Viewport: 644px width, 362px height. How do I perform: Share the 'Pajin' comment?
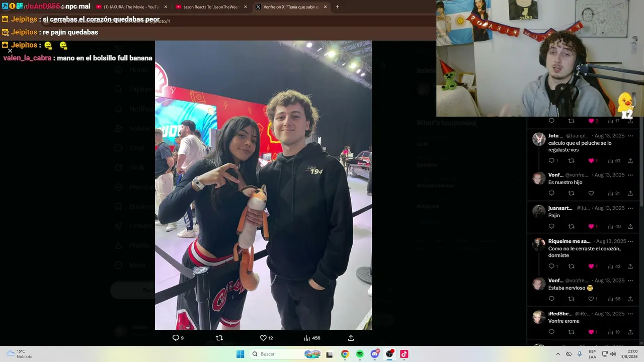630,226
